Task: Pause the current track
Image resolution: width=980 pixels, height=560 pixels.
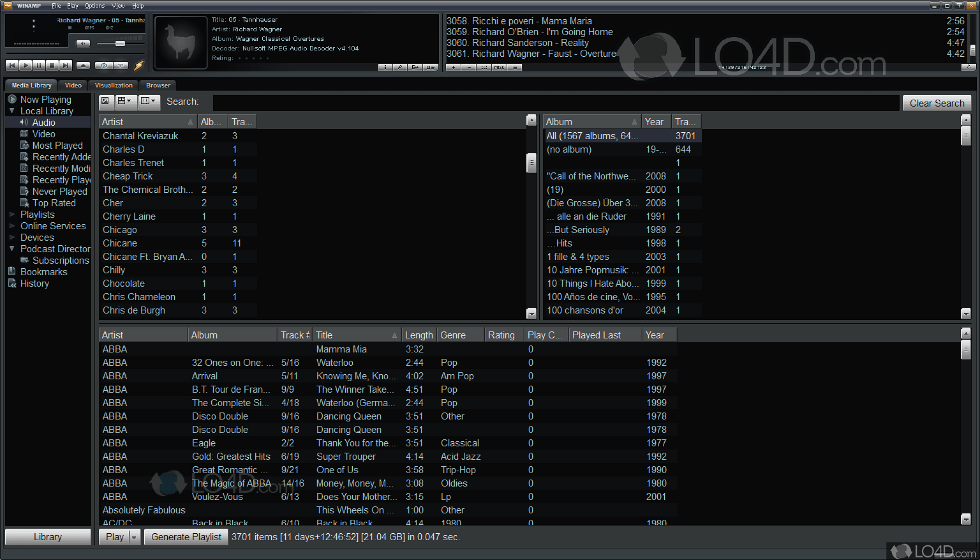Action: (39, 65)
